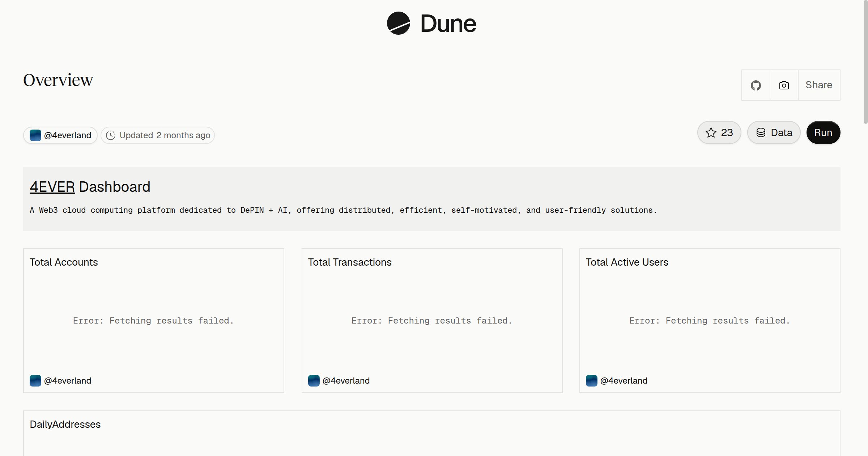Image resolution: width=868 pixels, height=456 pixels.
Task: Open the 4EVER hyperlink in the dashboard title
Action: tap(52, 187)
